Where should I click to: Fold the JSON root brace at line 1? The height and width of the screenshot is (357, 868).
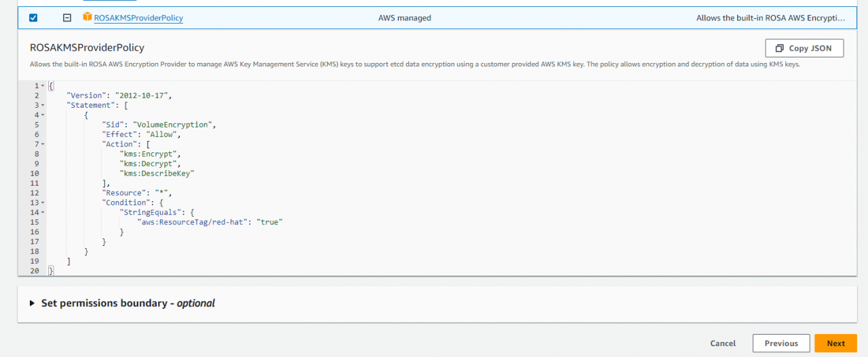[43, 85]
